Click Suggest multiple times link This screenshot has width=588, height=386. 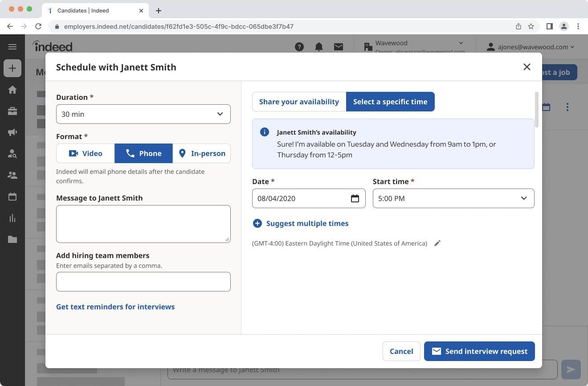(300, 223)
